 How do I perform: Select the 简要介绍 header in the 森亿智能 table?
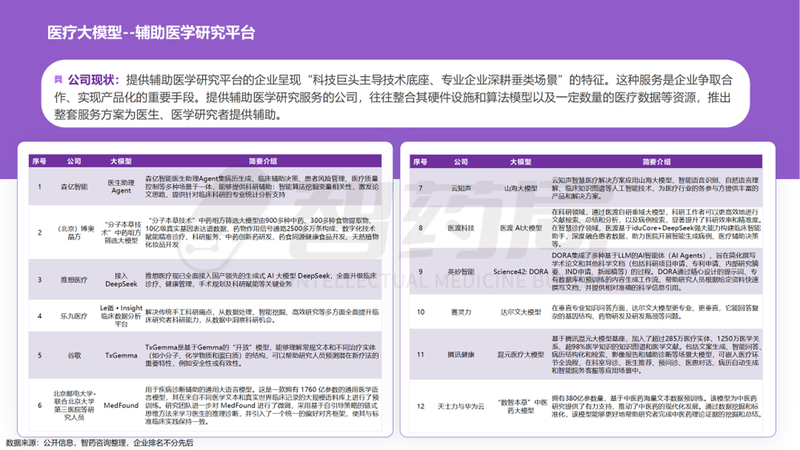pos(263,161)
